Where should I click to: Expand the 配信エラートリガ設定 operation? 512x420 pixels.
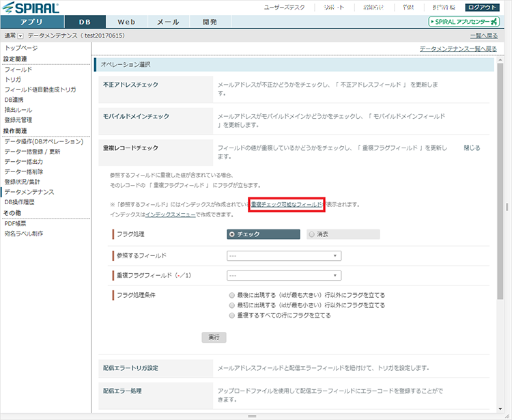tap(130, 368)
